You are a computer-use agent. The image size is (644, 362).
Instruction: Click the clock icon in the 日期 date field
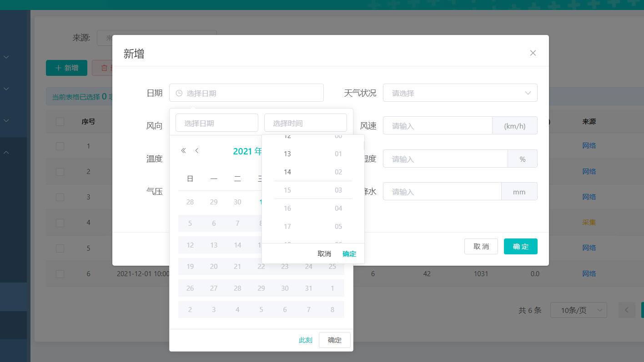click(x=178, y=93)
